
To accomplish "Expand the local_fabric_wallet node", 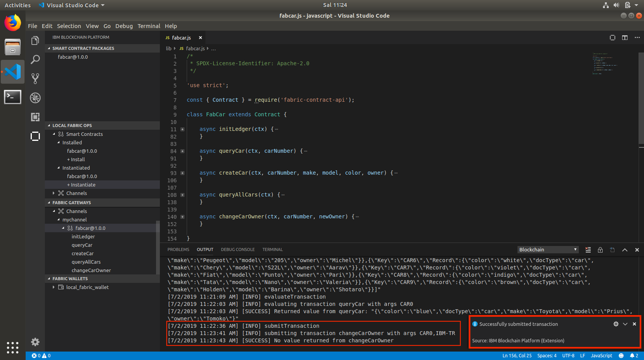I will [x=54, y=287].
